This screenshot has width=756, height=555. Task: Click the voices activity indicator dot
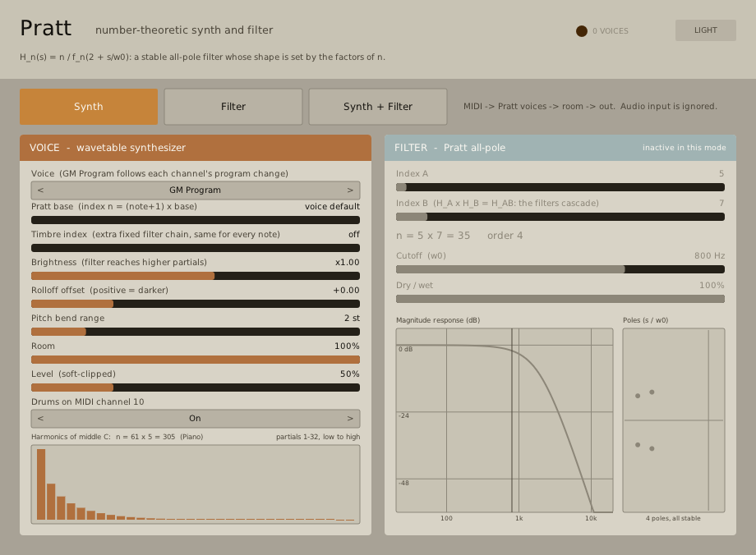(582, 31)
